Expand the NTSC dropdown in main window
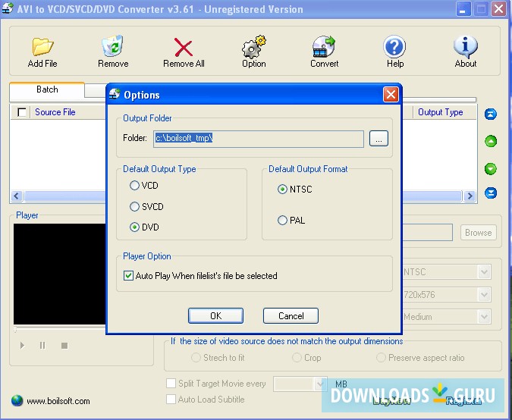Viewport: 512px width, 420px height. click(x=484, y=272)
